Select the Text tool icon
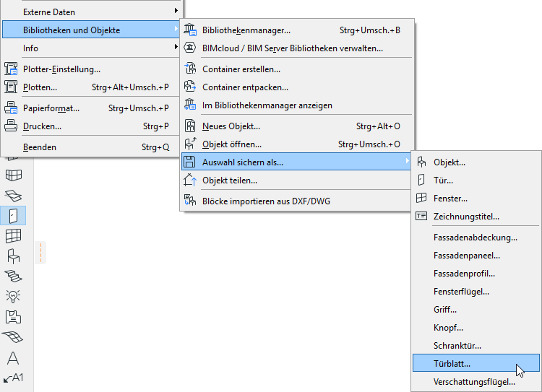Image resolution: width=542 pixels, height=392 pixels. (x=13, y=358)
